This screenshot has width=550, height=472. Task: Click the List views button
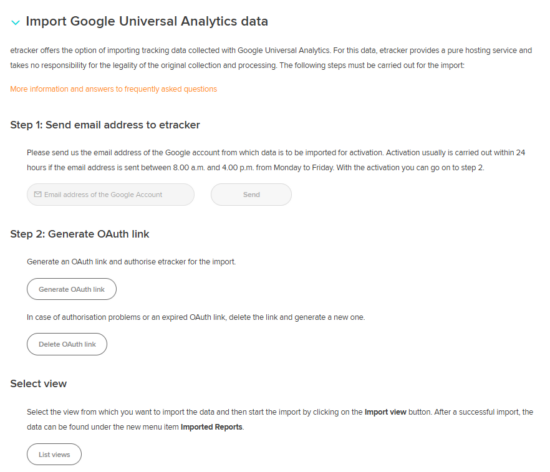point(54,454)
